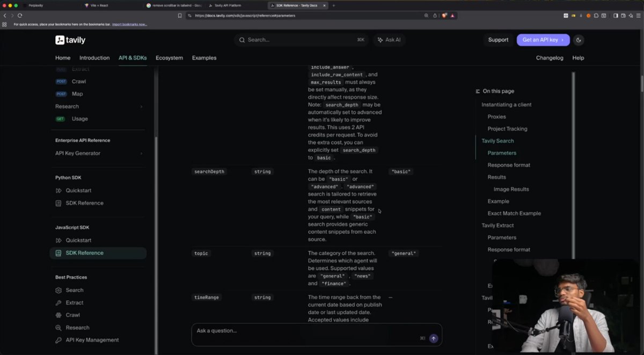Jump to Proxies section
This screenshot has height=355, width=644.
[497, 116]
